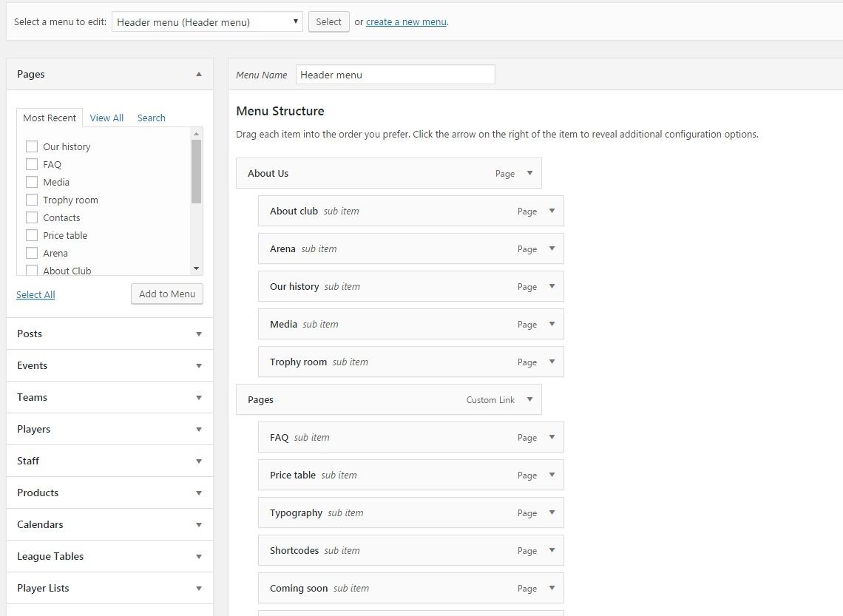843x616 pixels.
Task: Open options arrow for Trophy room sub item
Action: (552, 362)
